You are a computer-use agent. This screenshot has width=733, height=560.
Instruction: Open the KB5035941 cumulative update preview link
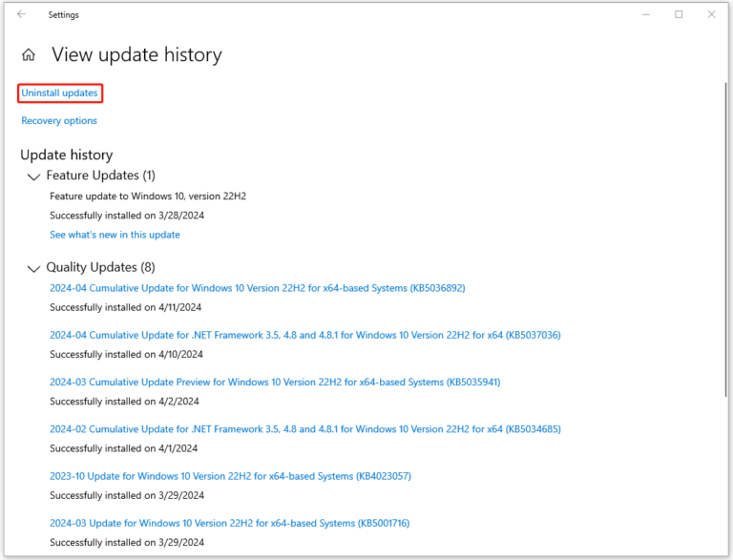tap(275, 382)
